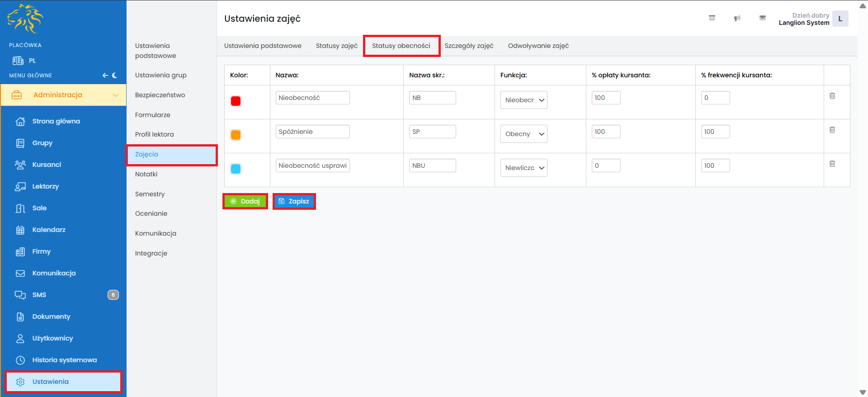868x397 pixels.
Task: Open Funkcja dropdown showing Obecny
Action: tap(524, 134)
